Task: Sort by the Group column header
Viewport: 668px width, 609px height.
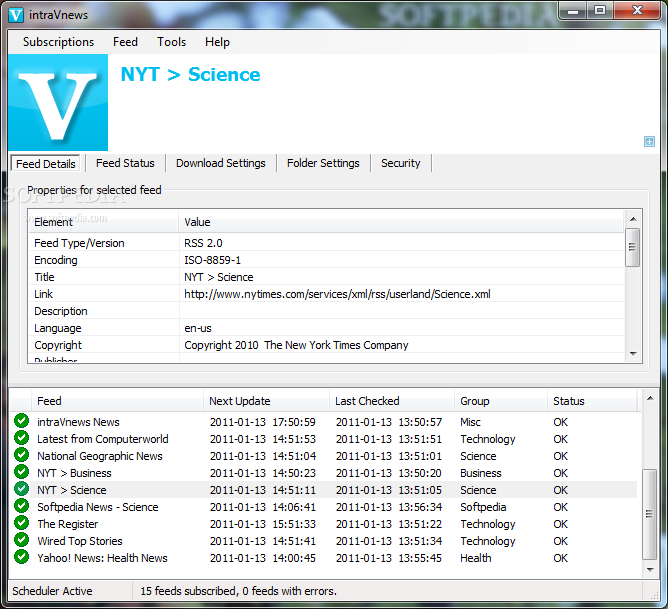Action: [501, 401]
